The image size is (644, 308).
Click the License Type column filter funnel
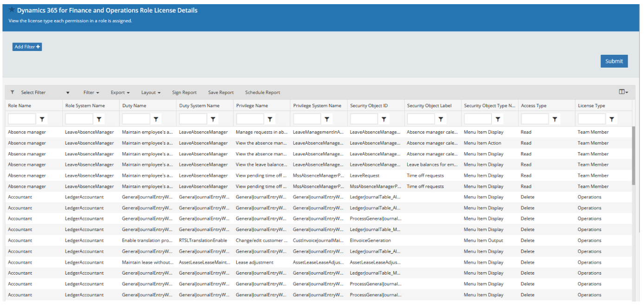[612, 119]
